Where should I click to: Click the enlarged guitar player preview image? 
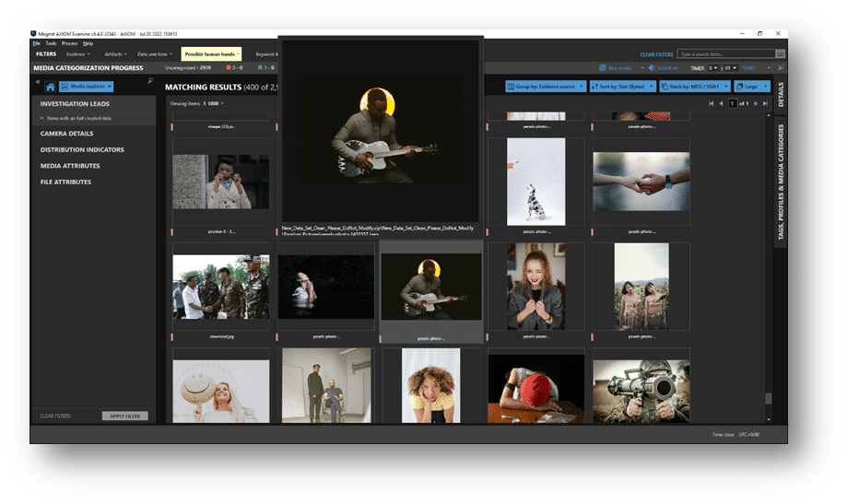(380, 130)
